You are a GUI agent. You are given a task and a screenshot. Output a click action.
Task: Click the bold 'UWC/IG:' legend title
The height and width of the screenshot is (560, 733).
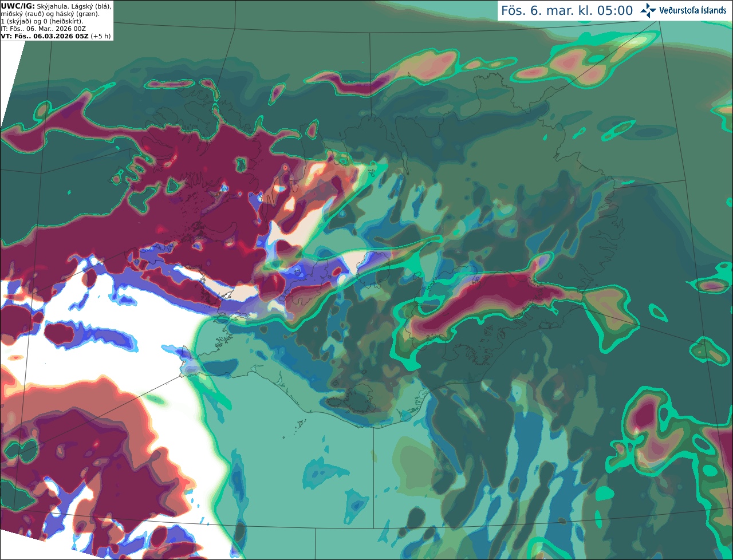18,6
